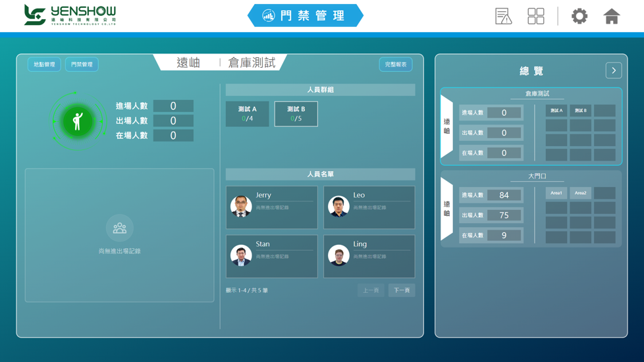
Task: Expand the 倉庫測試 white side arrow
Action: (x=447, y=126)
